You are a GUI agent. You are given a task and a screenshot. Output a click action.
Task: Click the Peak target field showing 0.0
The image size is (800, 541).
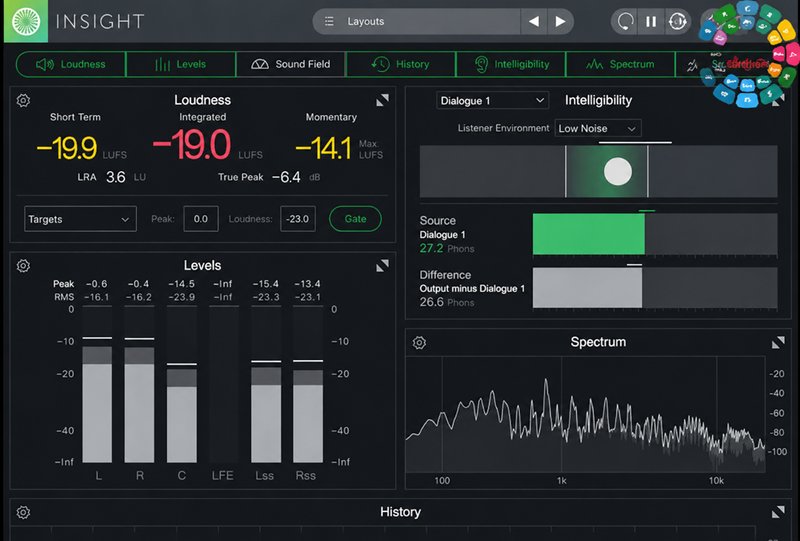tap(201, 219)
